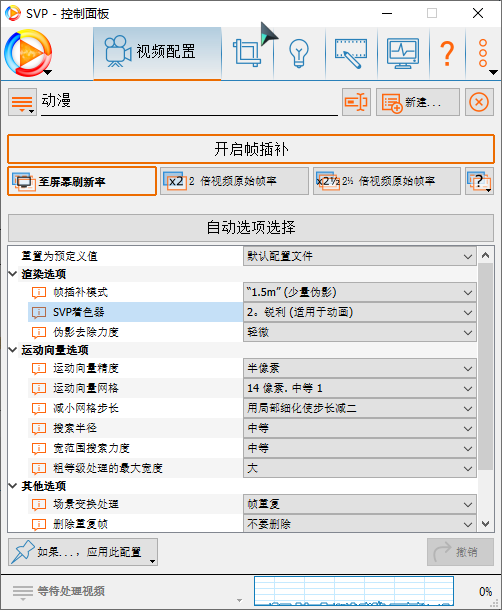502x610 pixels.
Task: Open the 搜索半径 dropdown
Action: [x=360, y=428]
